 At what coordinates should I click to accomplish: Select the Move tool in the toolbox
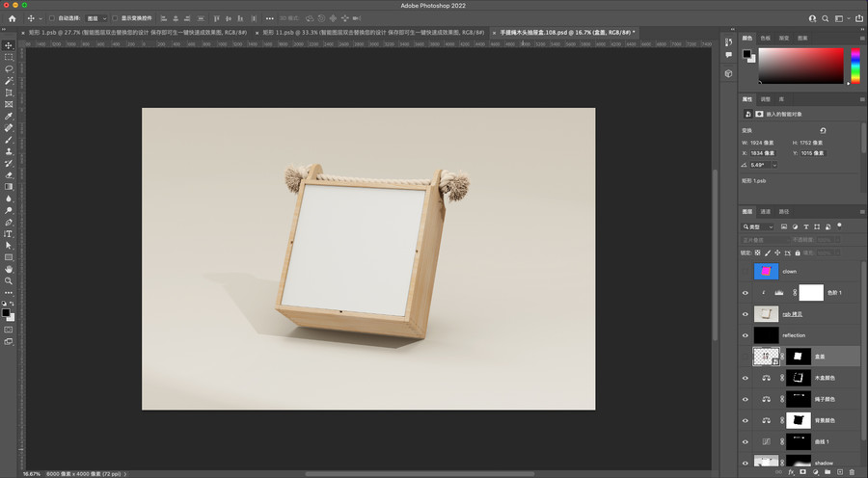point(9,45)
